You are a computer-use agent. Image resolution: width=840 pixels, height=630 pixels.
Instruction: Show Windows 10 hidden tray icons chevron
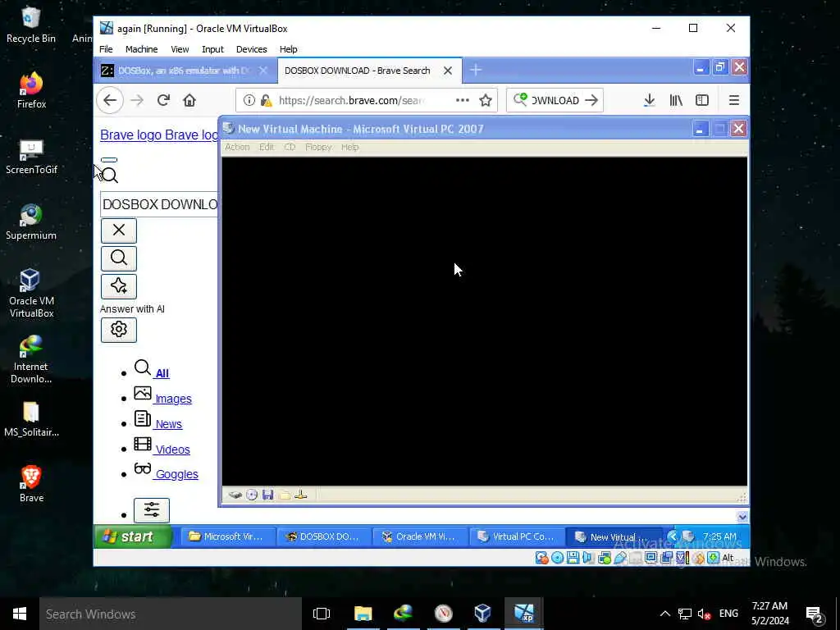pos(664,614)
